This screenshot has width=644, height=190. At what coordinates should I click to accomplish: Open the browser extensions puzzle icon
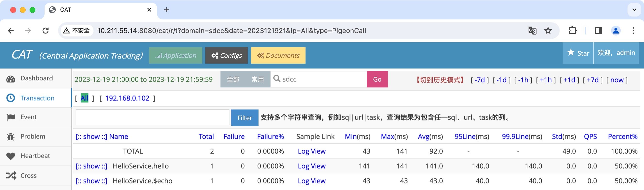572,31
